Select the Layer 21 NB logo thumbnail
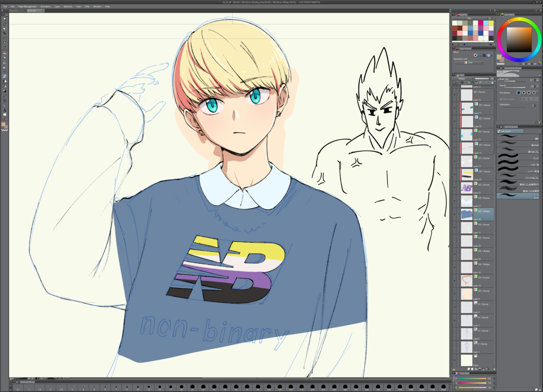The height and width of the screenshot is (392, 543). (x=467, y=187)
